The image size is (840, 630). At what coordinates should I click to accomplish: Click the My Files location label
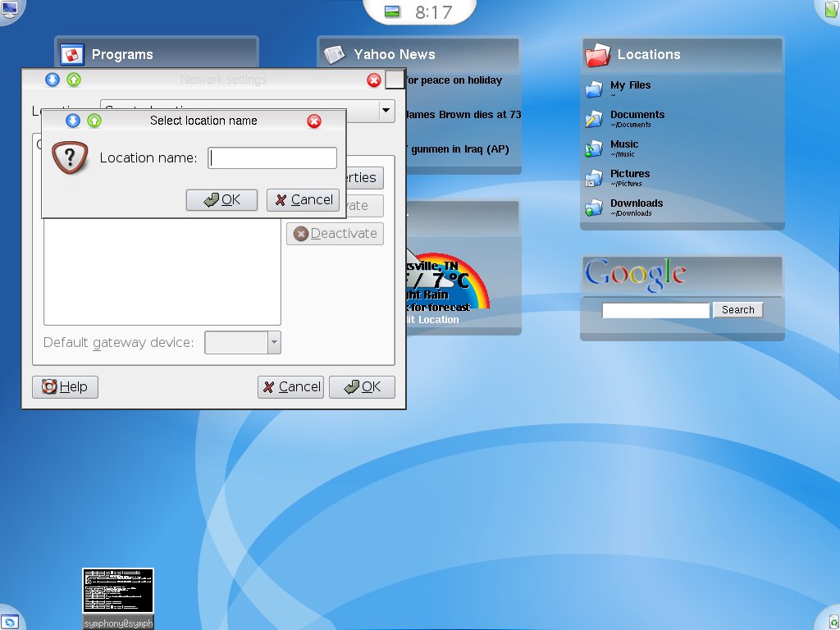(x=630, y=85)
